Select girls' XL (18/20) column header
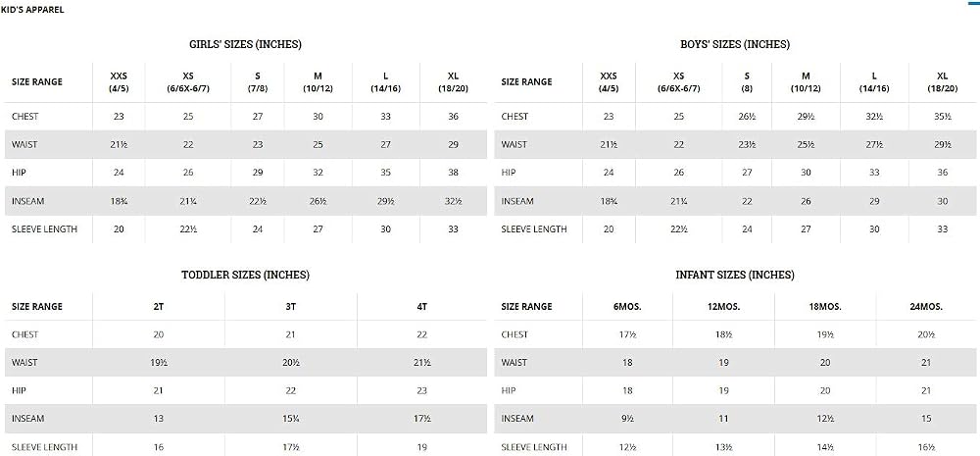The width and height of the screenshot is (980, 456). coord(454,82)
